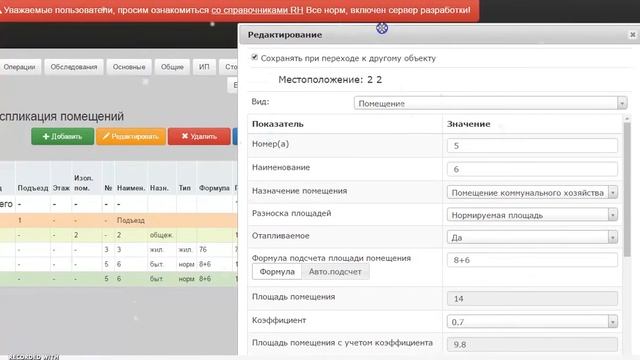Select the table row with formula 76

(x=118, y=249)
